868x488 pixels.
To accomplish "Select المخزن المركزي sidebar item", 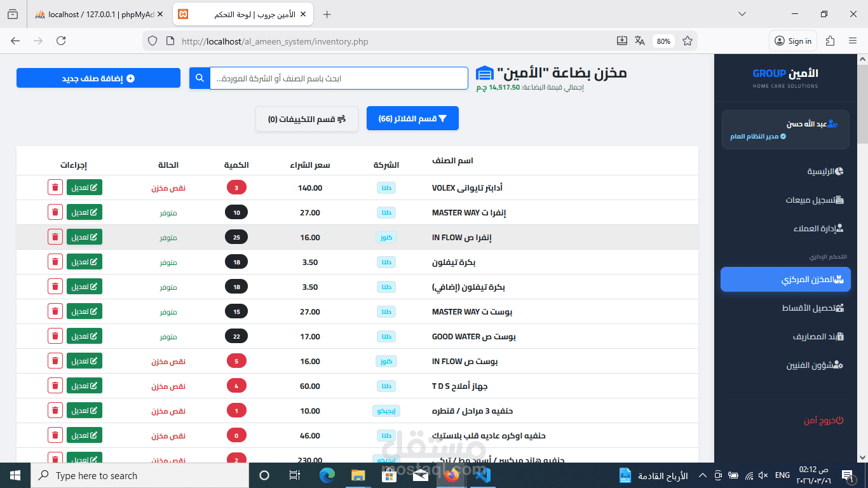I will tap(785, 280).
